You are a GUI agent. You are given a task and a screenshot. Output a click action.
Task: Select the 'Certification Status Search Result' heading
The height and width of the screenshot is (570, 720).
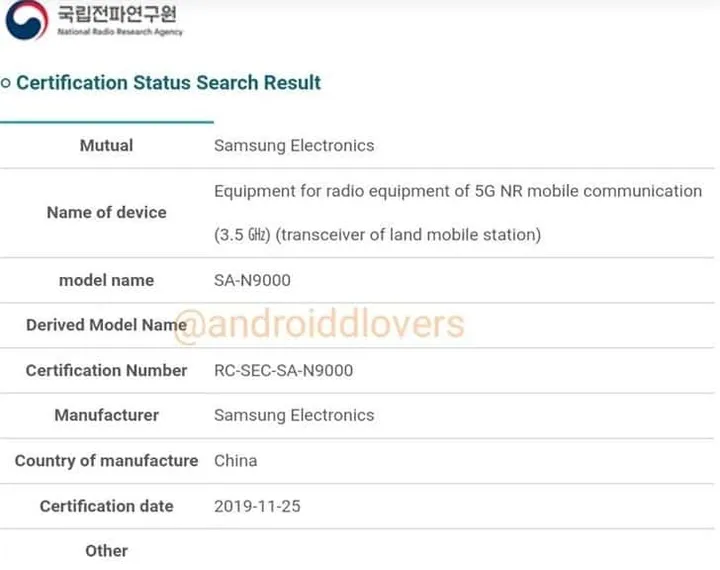pos(169,83)
